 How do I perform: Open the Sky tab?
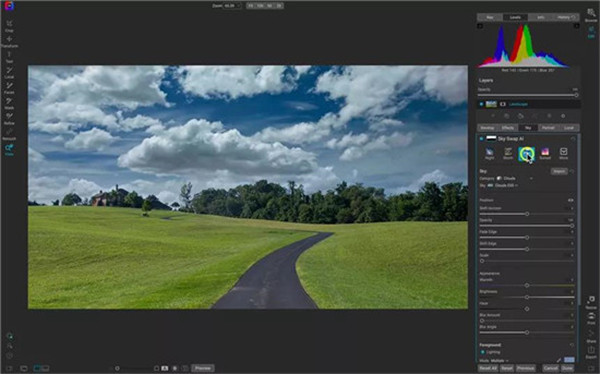pyautogui.click(x=528, y=127)
